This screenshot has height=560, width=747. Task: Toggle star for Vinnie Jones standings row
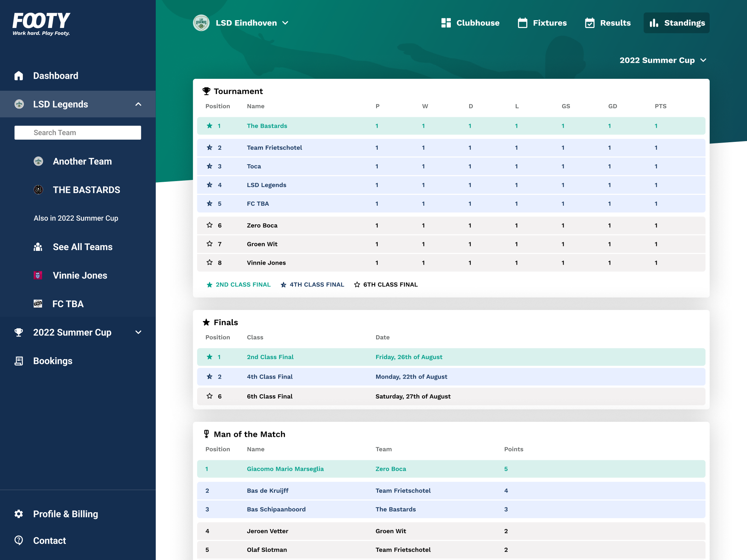(210, 262)
